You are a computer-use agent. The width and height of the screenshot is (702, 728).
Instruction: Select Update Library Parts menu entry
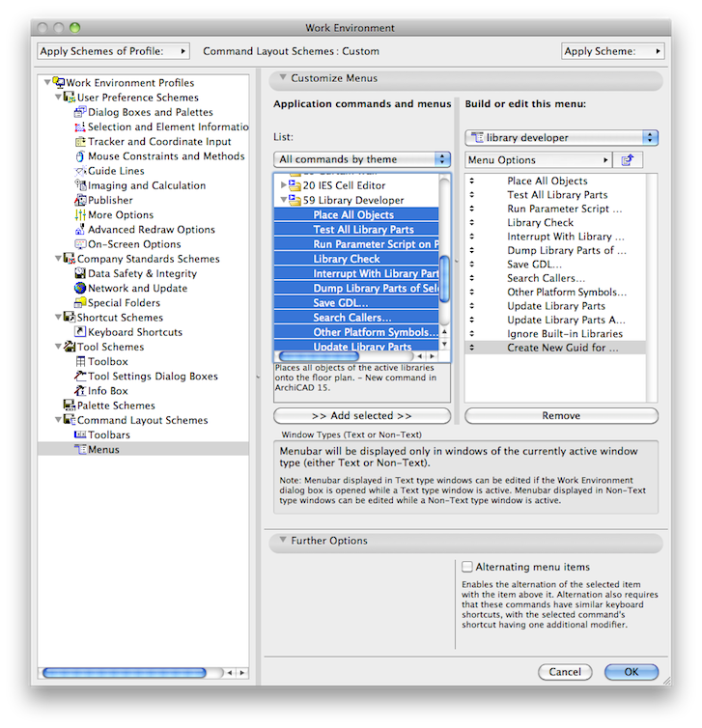[555, 306]
